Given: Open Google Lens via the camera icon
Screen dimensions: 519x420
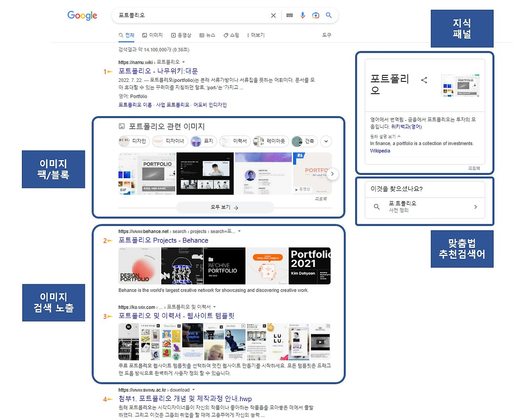Looking at the screenshot, I should (x=316, y=15).
